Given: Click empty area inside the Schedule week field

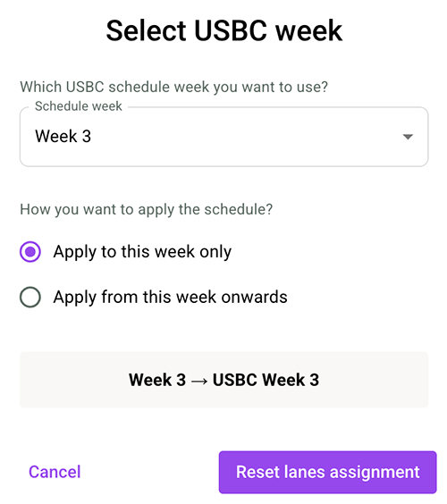Looking at the screenshot, I should point(244,137).
